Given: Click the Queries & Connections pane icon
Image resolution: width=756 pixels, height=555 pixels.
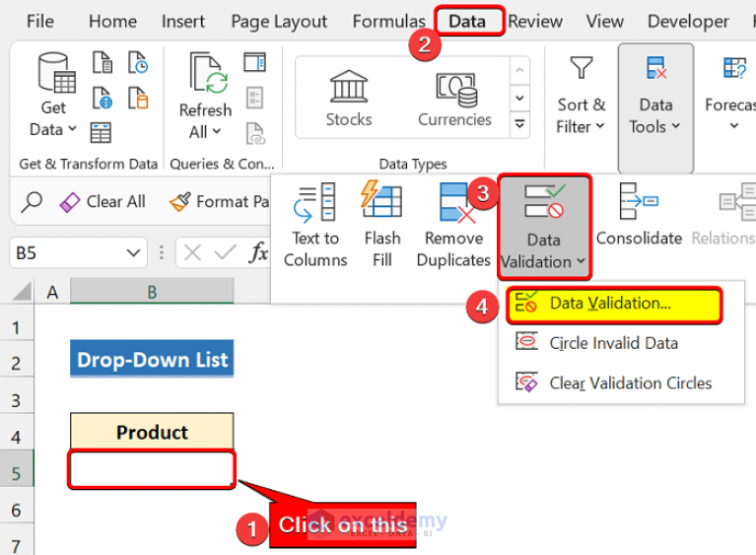Looking at the screenshot, I should click(254, 62).
